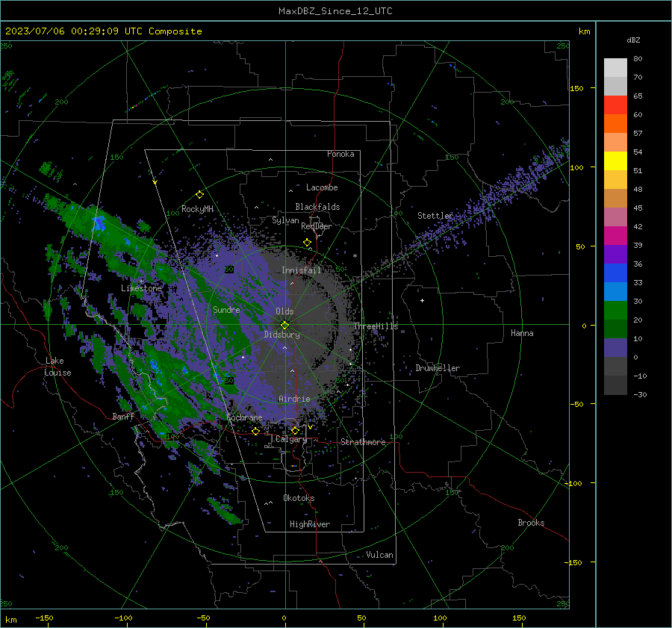This screenshot has width=672, height=628.
Task: Select the purple 36-39 dBZ legend swatch
Action: (615, 255)
